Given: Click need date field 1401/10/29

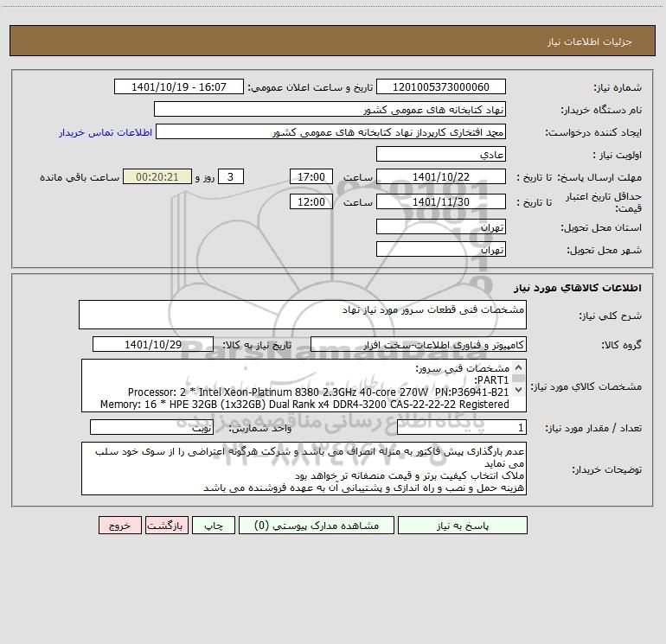Looking at the screenshot, I should pos(153,344).
